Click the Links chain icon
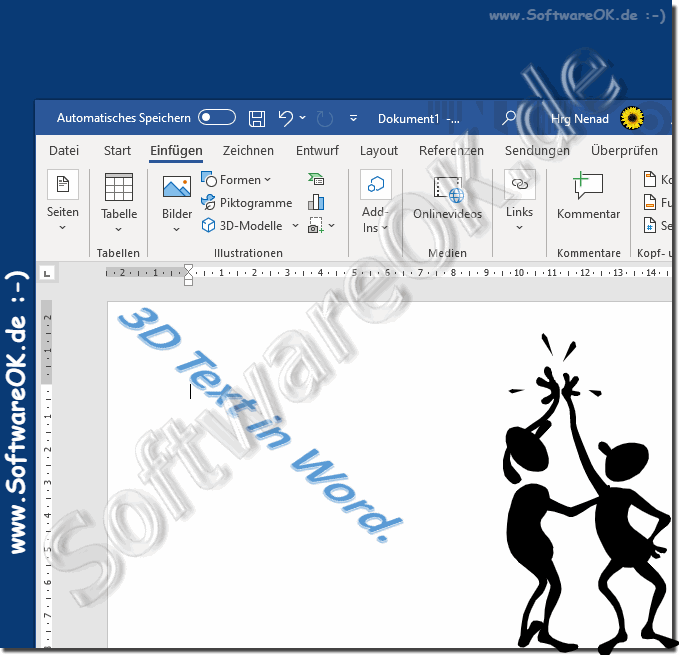Screen dimensions: 679x655 click(x=520, y=184)
